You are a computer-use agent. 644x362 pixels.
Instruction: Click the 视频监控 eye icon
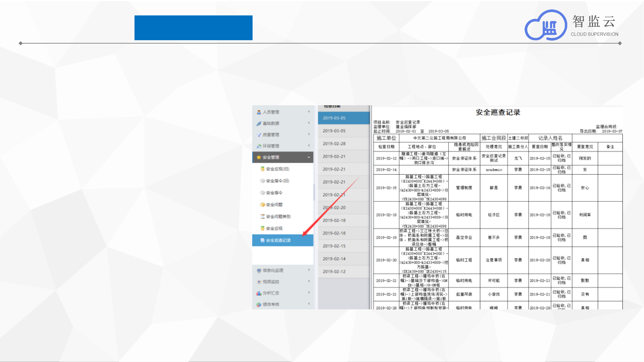coord(259,282)
